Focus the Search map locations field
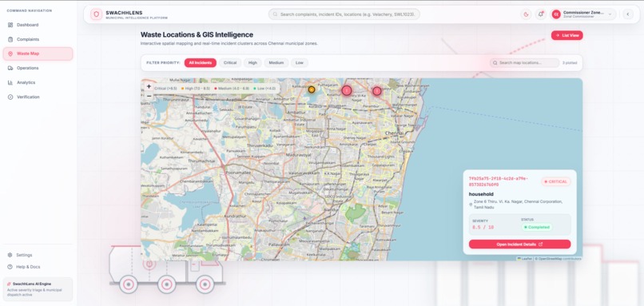This screenshot has width=644, height=306. (x=524, y=63)
